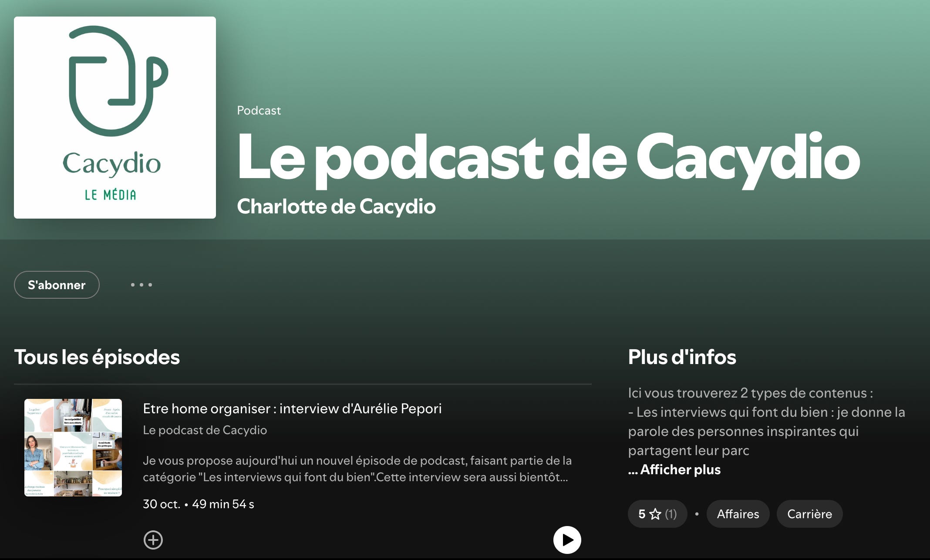Open the Carrière category chip
The width and height of the screenshot is (930, 560).
pos(809,514)
